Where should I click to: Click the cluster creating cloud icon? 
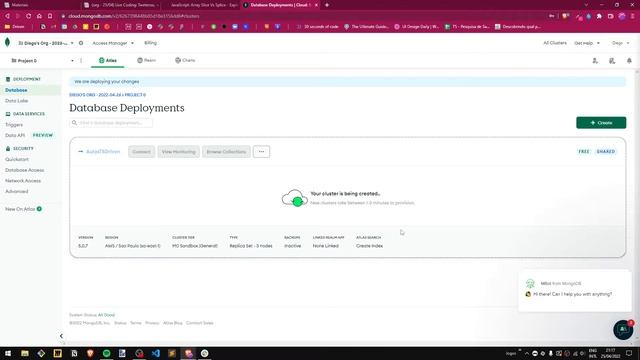(295, 198)
